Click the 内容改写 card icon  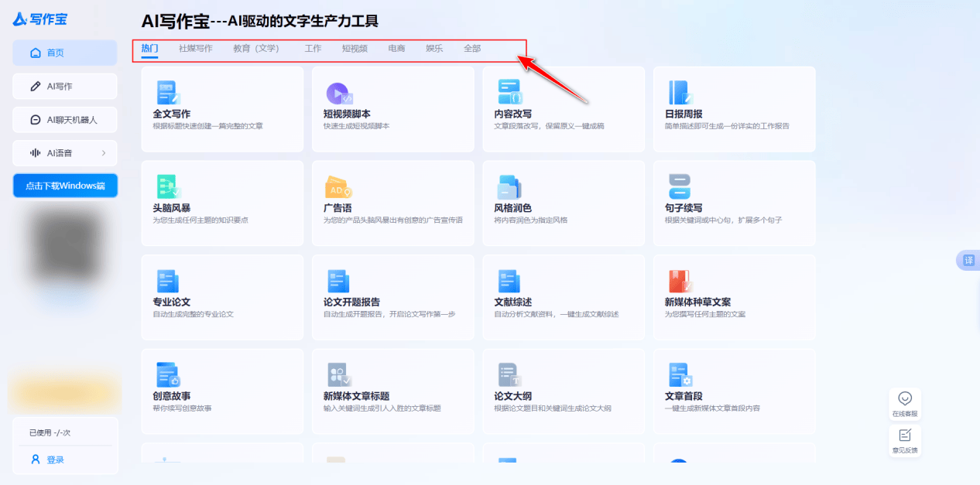point(509,93)
